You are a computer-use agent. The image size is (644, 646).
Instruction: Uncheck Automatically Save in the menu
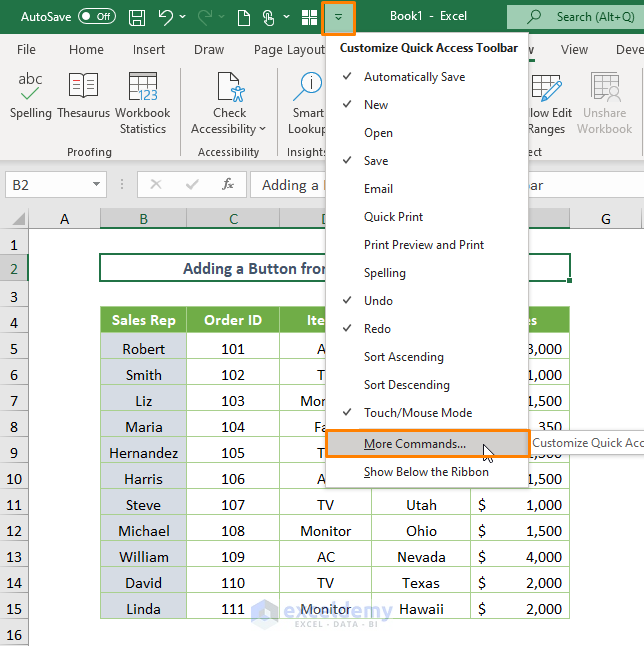pyautogui.click(x=413, y=77)
